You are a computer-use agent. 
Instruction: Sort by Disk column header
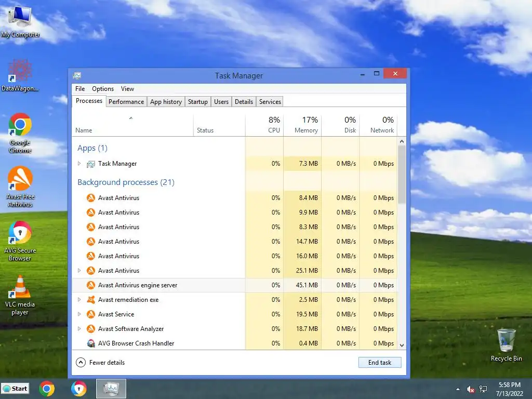(340, 125)
